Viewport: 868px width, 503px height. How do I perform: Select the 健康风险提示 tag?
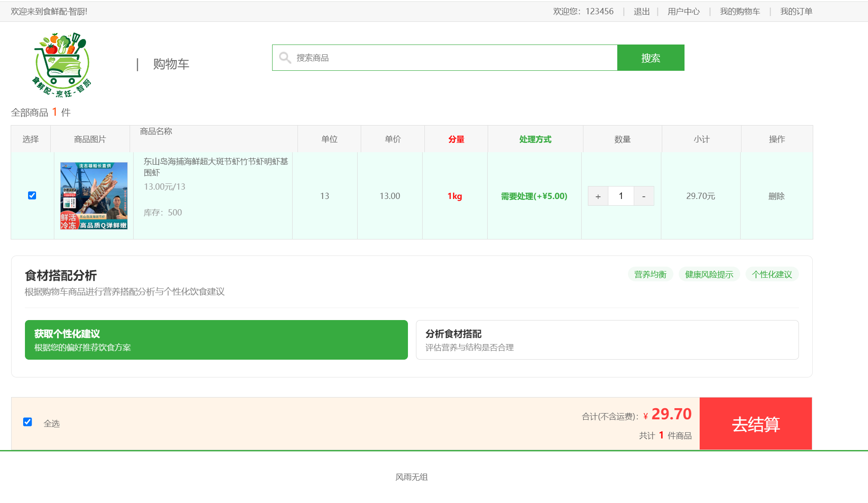(709, 275)
